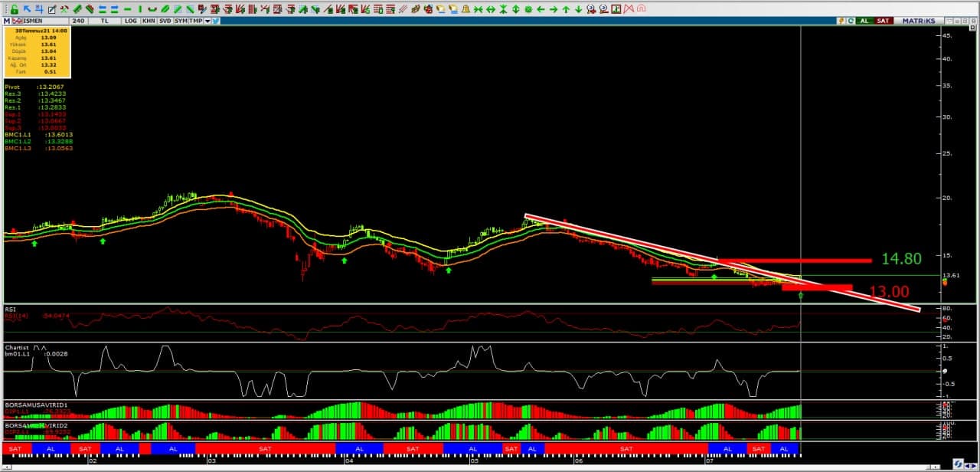Screen dimensions: 980x472
Task: Click the green reset scale icon
Action: [528, 9]
